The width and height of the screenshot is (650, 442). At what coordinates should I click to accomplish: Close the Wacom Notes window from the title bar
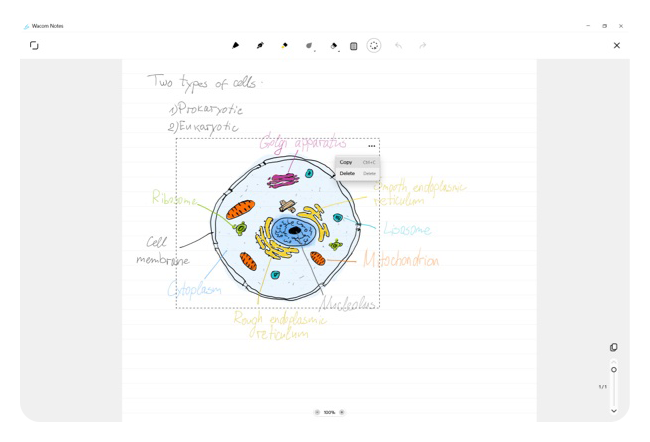point(621,26)
